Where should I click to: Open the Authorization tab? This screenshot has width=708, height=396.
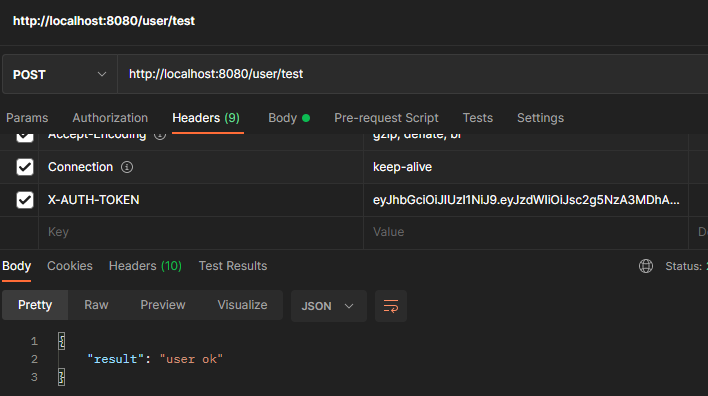pyautogui.click(x=110, y=118)
